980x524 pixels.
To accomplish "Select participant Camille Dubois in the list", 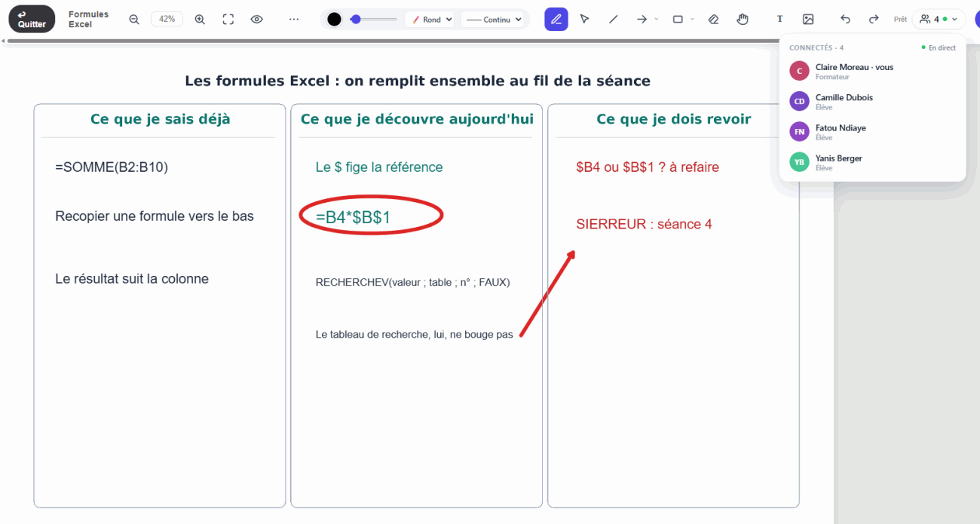I will (x=872, y=101).
